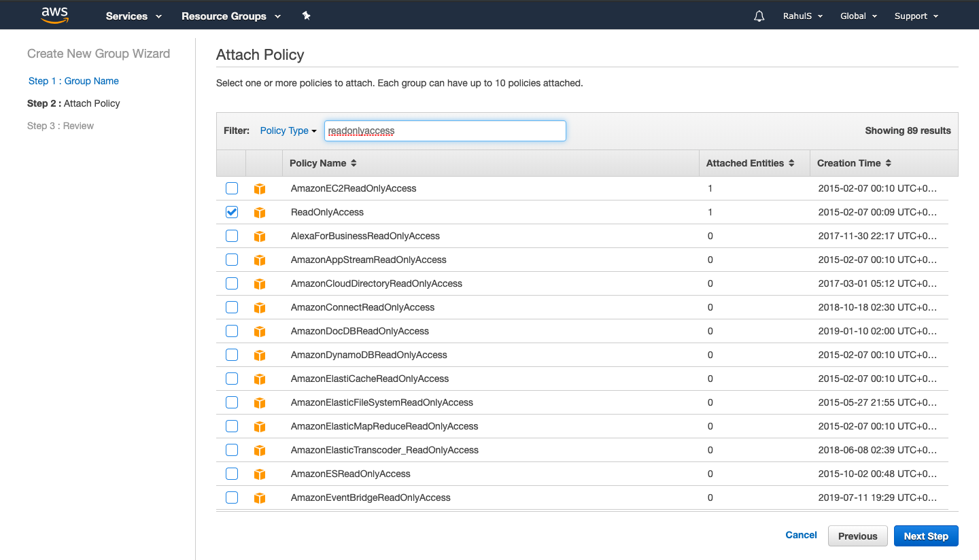Open the notifications bell
The width and height of the screenshot is (979, 560).
click(x=759, y=16)
